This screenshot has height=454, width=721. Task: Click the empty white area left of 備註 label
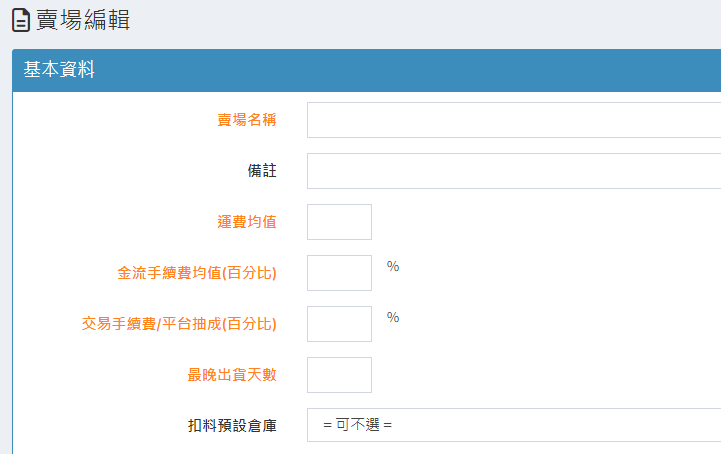120,171
